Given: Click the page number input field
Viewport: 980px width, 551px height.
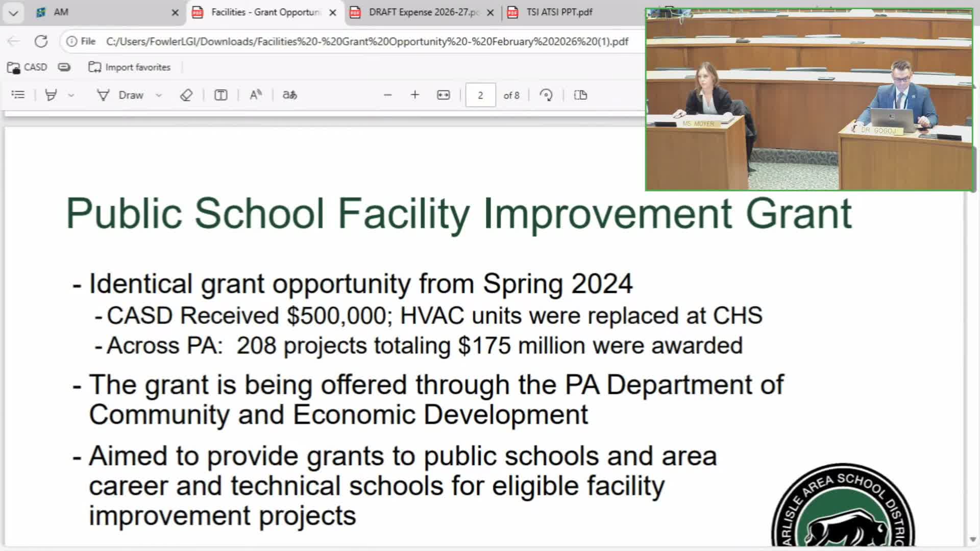Looking at the screenshot, I should pos(480,95).
